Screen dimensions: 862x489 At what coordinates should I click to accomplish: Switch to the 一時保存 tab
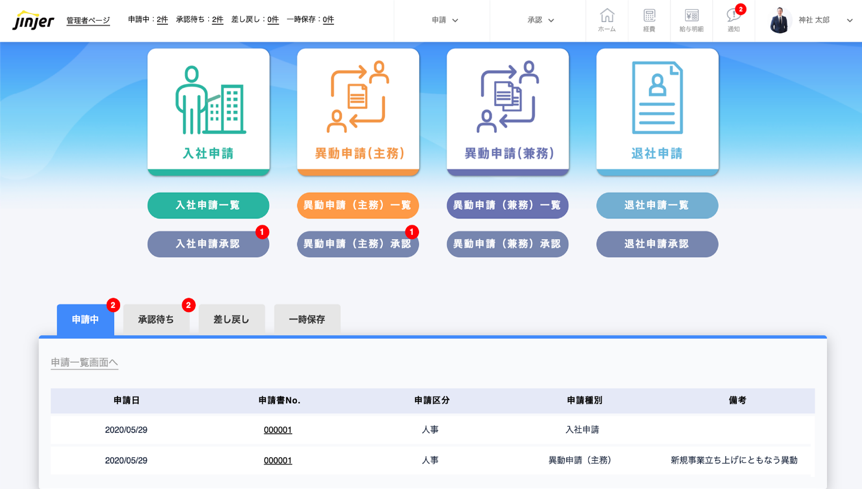coord(307,319)
